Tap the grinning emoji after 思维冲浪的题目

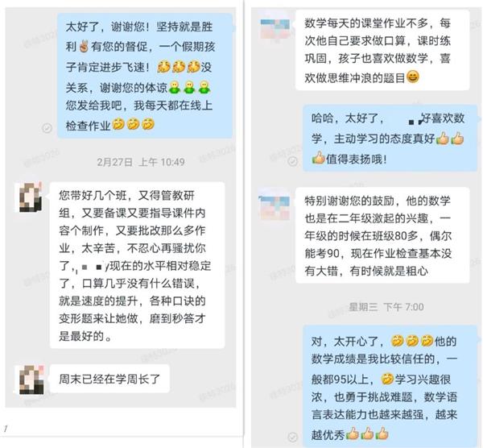tap(413, 77)
